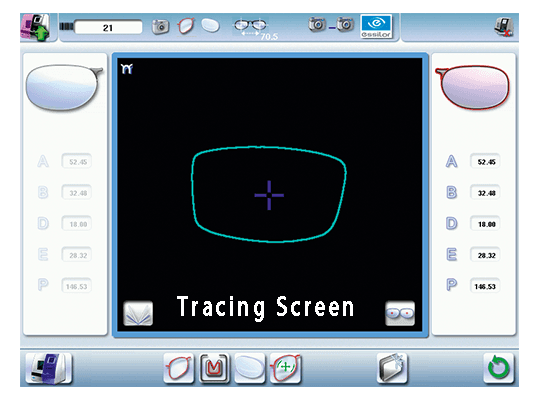
Task: Click the binocular both-eyes icon in tracing screen
Action: [x=400, y=313]
